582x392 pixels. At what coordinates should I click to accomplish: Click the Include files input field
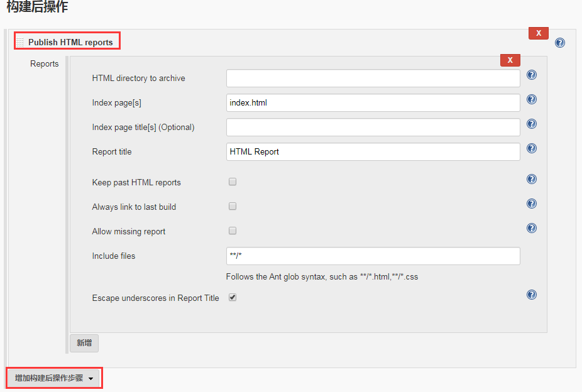[373, 256]
